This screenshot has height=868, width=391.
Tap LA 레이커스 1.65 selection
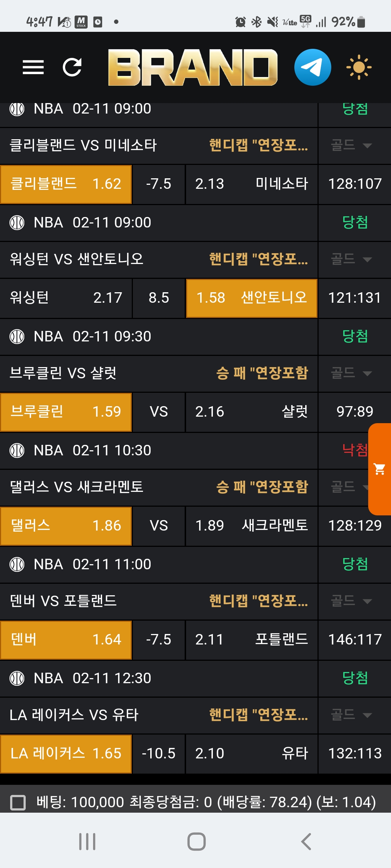click(x=66, y=754)
